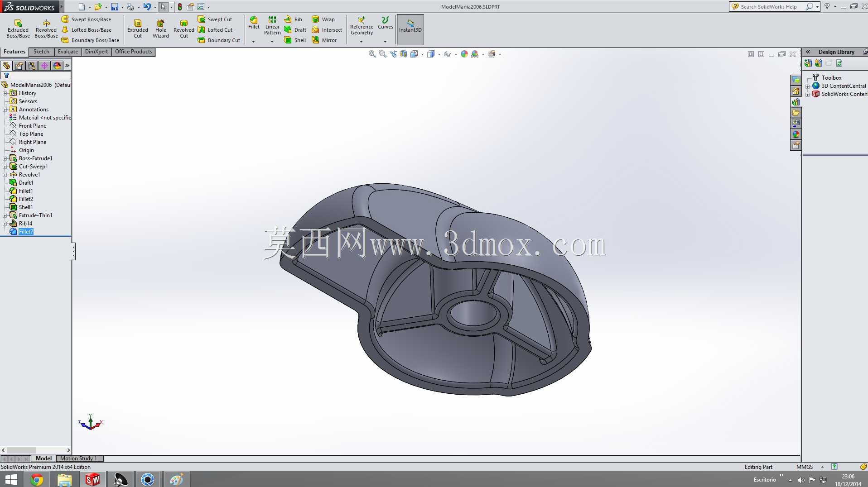868x487 pixels.
Task: Click the Save icon in top toolbar
Action: (115, 7)
